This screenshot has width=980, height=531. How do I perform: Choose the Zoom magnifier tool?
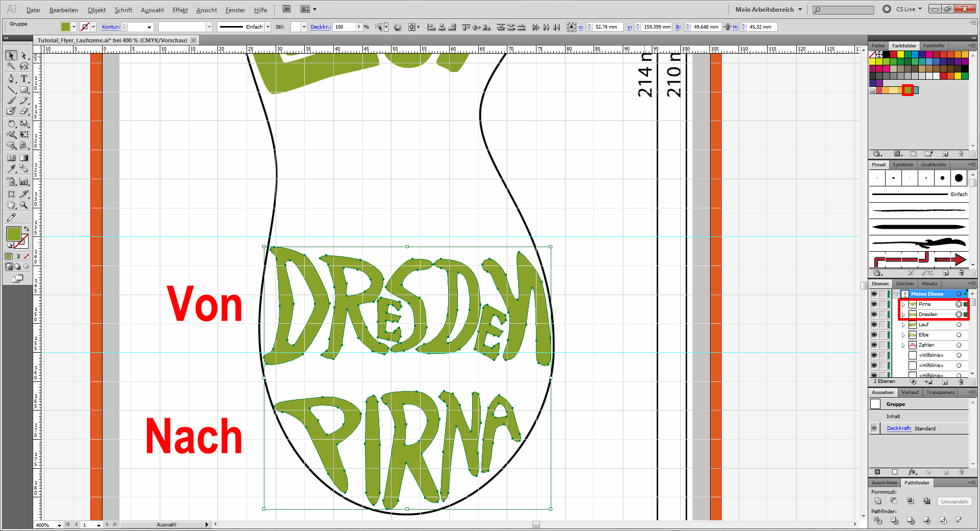click(24, 205)
